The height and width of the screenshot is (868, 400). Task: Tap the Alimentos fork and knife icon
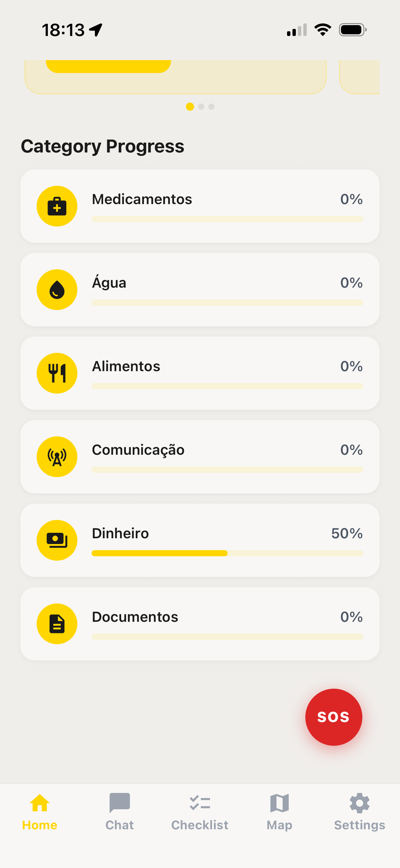pyautogui.click(x=57, y=373)
